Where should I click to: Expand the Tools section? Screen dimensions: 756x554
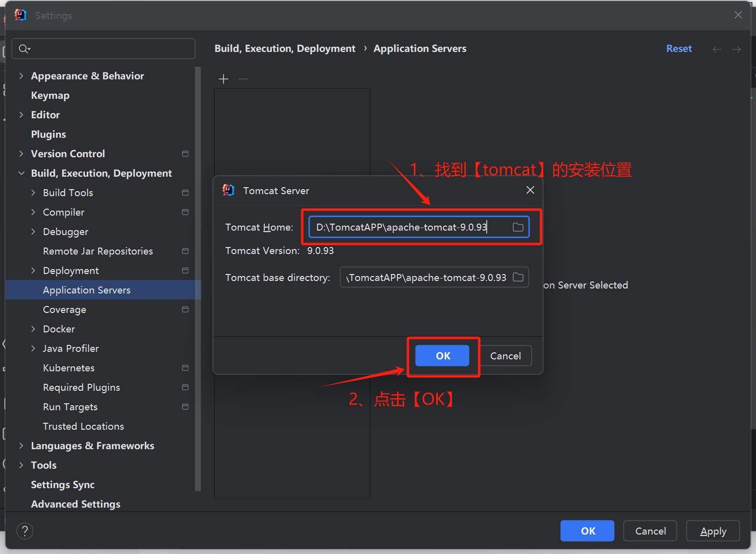[21, 465]
